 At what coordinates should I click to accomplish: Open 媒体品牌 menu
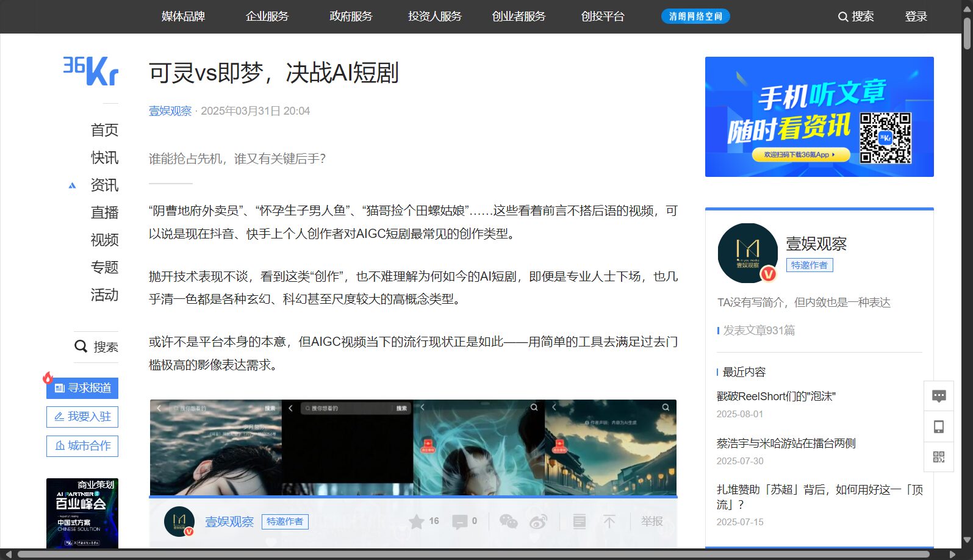coord(183,16)
